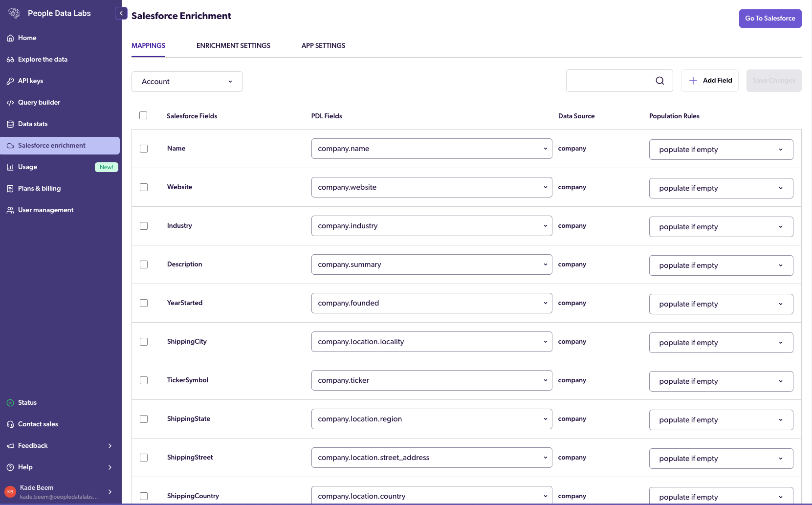Open population rule dropdown for Name row
This screenshot has height=505, width=812.
click(x=721, y=150)
